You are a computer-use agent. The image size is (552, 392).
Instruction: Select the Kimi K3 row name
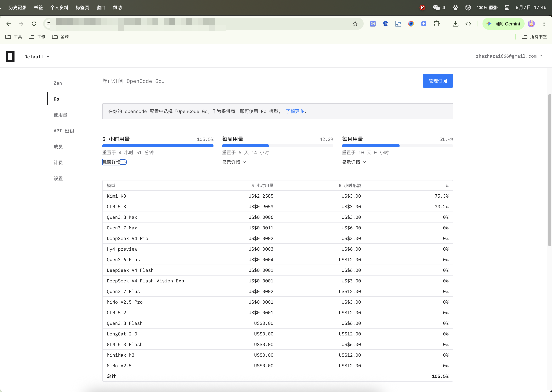point(116,196)
